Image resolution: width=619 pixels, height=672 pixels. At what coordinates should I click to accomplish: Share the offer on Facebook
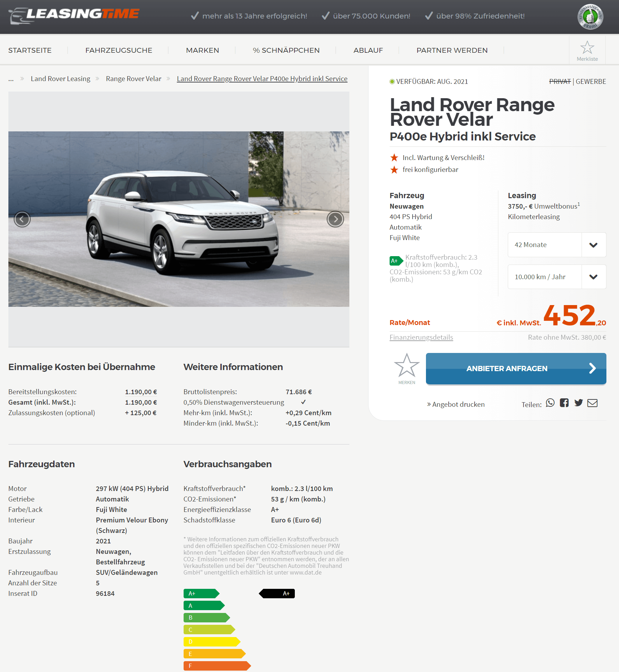[564, 403]
